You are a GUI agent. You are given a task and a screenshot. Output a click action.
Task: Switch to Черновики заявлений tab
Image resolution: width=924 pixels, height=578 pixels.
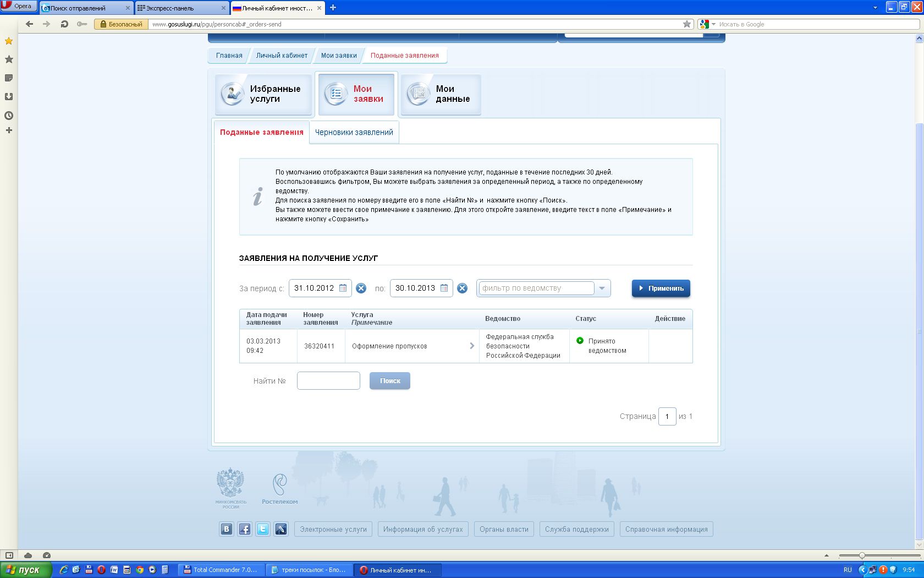click(354, 132)
